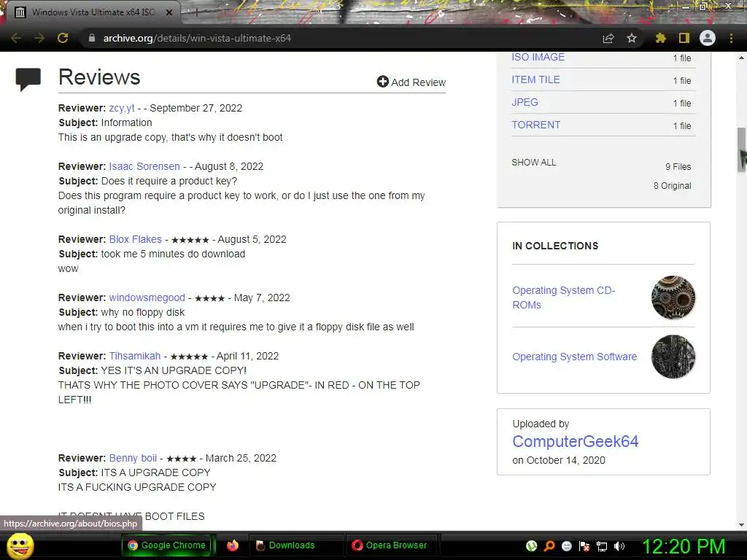Open Operating System CD-ROMs collection
This screenshot has height=560, width=747.
pos(564,297)
